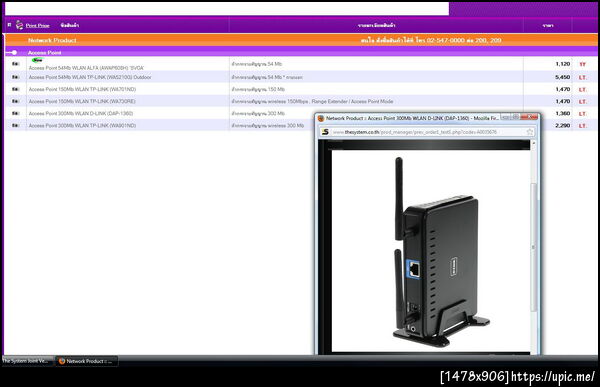Click the popup vertical scrollbar thumb
The height and width of the screenshot is (387, 600).
pos(534,247)
